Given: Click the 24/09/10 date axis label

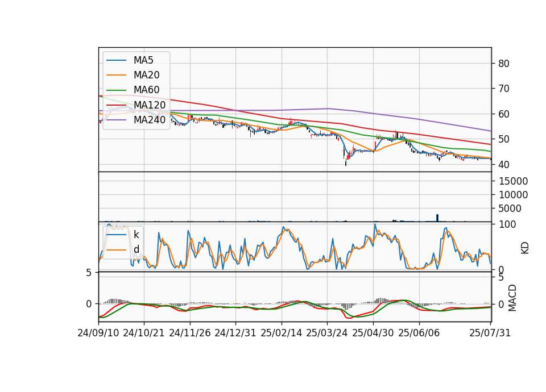Looking at the screenshot, I should [x=98, y=333].
